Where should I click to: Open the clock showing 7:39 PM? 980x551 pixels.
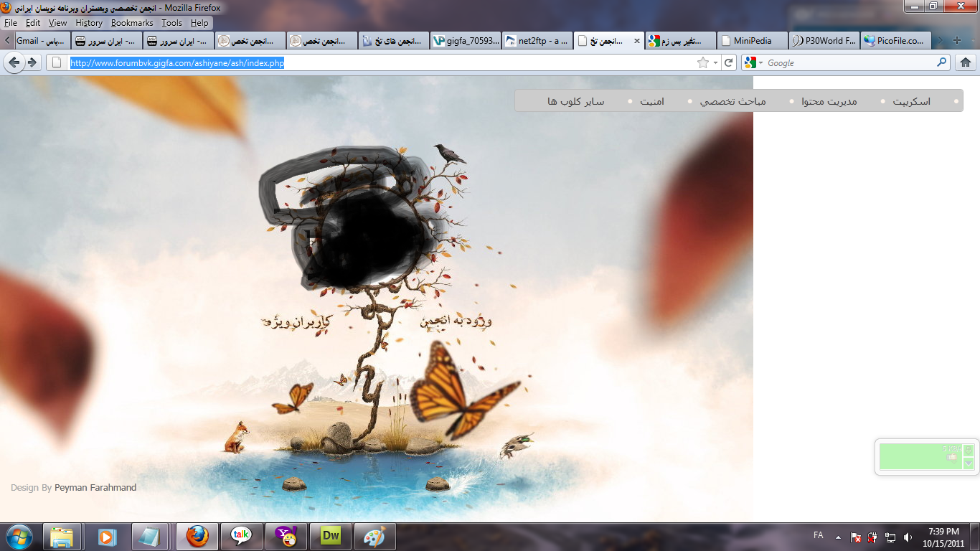coord(943,537)
